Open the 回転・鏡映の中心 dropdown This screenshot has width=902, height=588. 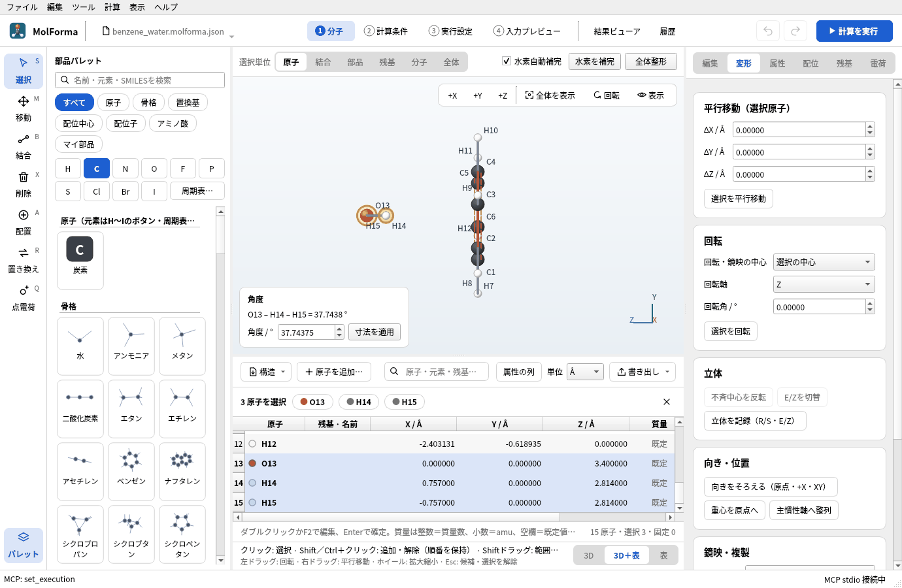click(x=824, y=262)
